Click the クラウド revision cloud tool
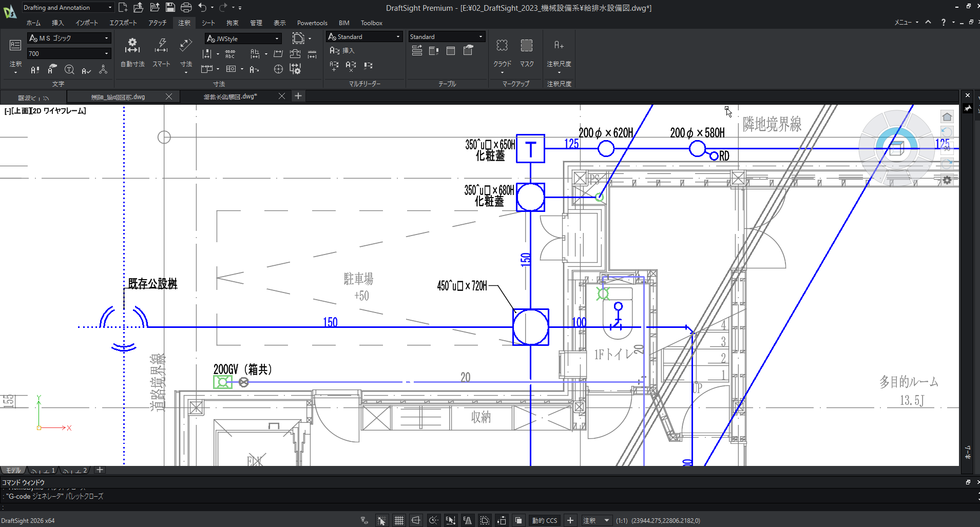 point(502,52)
